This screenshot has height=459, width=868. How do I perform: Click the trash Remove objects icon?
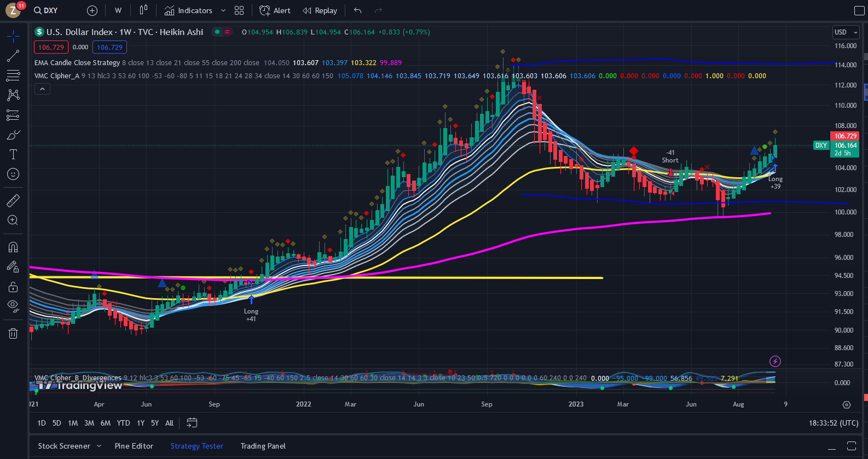coord(13,333)
